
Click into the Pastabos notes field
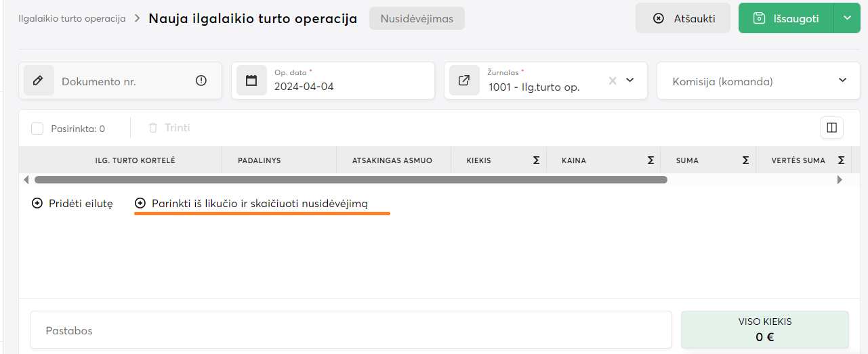(350, 330)
